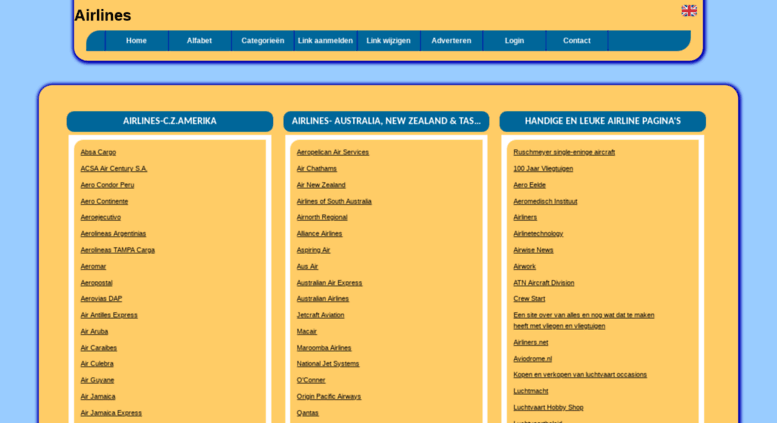
Task: Open the Airlines- Australia, New Zealand header
Action: (x=386, y=121)
